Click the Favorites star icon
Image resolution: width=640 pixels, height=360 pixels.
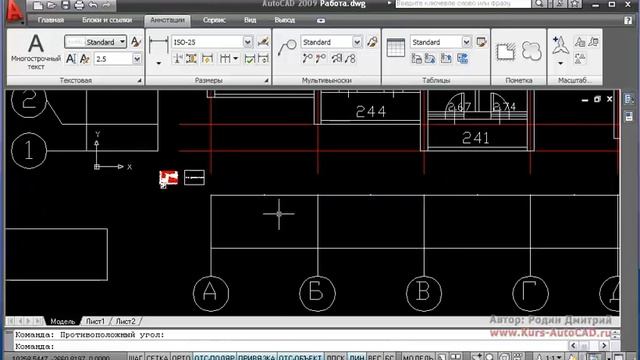point(575,4)
